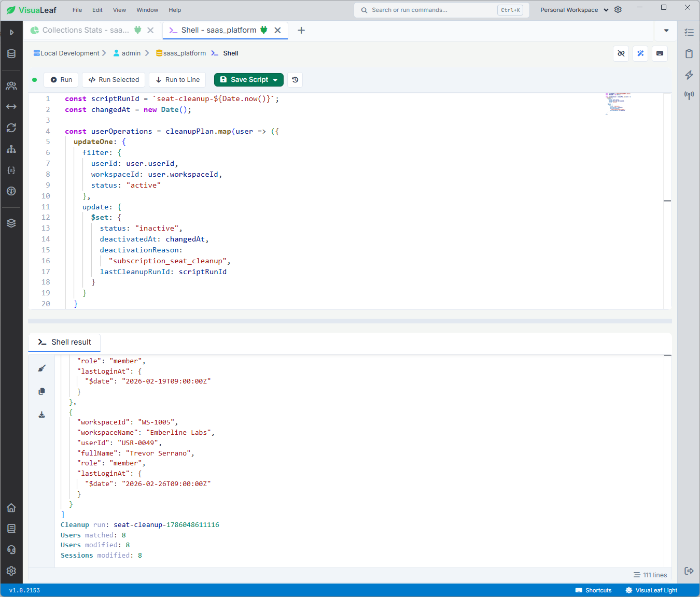Open Shortcuts in status bar
This screenshot has width=700, height=597.
(594, 590)
